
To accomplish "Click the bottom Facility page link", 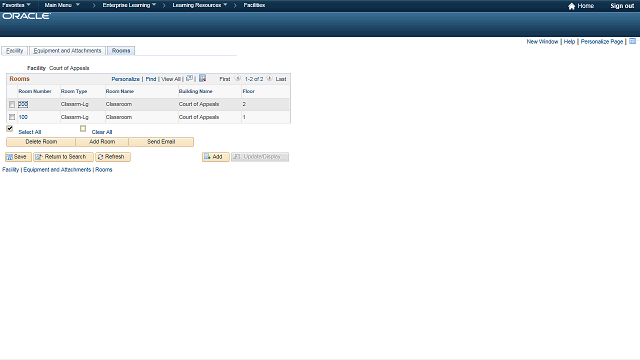I will click(11, 170).
